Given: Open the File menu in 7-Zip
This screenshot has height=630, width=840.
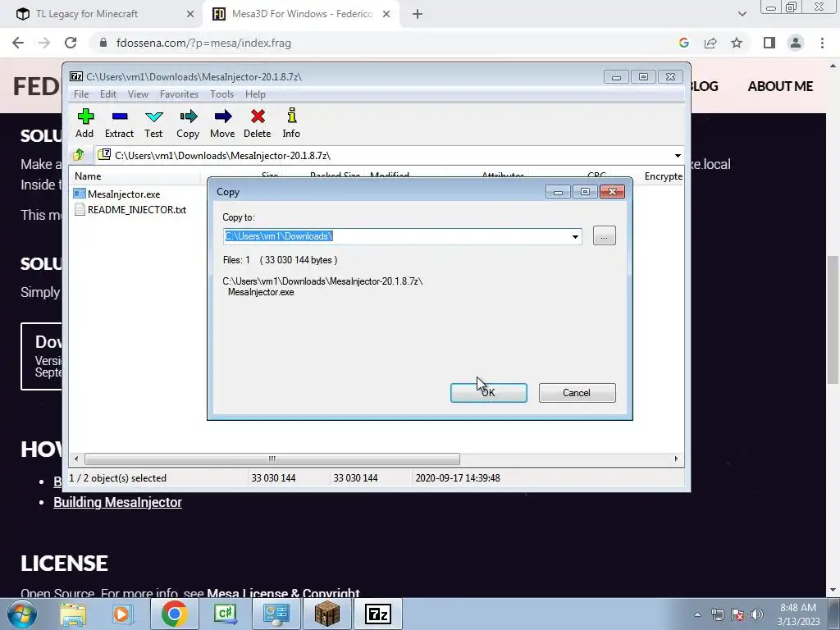Looking at the screenshot, I should [x=81, y=94].
